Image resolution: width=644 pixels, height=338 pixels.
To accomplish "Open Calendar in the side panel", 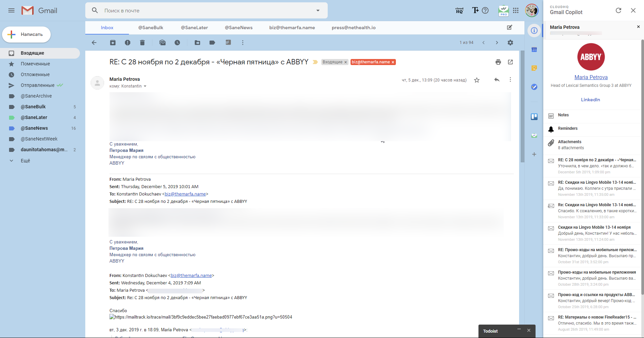I will [534, 50].
